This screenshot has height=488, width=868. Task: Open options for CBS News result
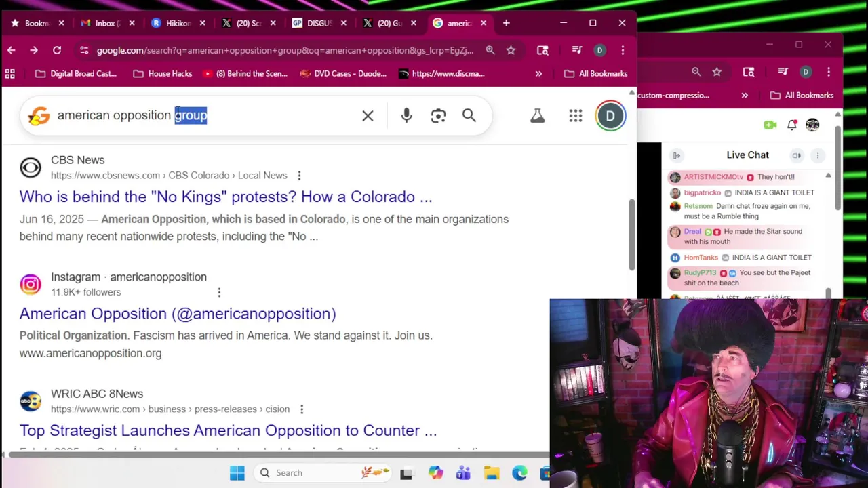click(x=299, y=176)
